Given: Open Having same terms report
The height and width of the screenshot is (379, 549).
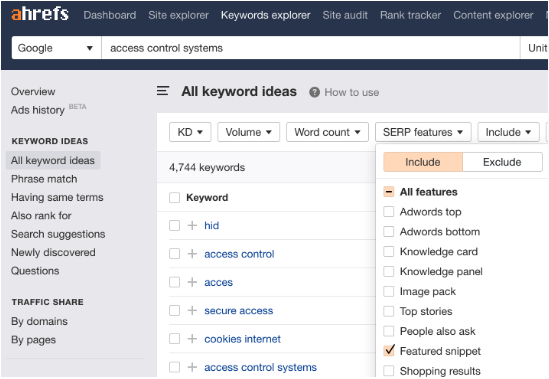Looking at the screenshot, I should point(57,197).
